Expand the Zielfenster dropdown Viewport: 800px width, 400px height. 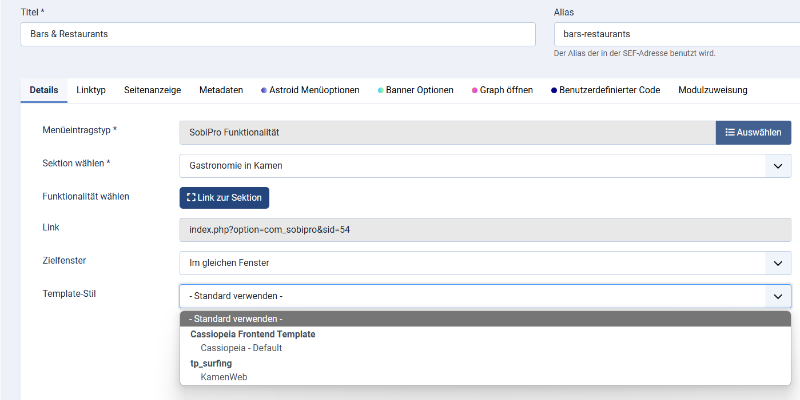[485, 263]
